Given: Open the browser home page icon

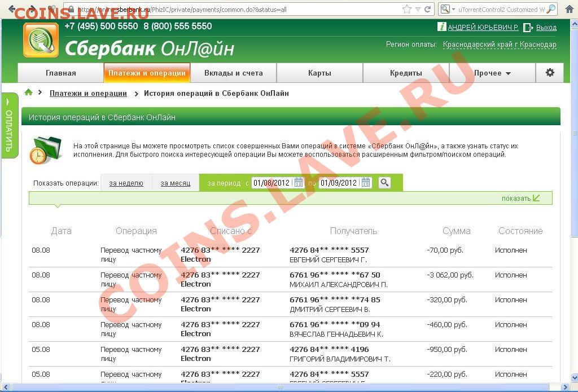Looking at the screenshot, I should [x=570, y=9].
